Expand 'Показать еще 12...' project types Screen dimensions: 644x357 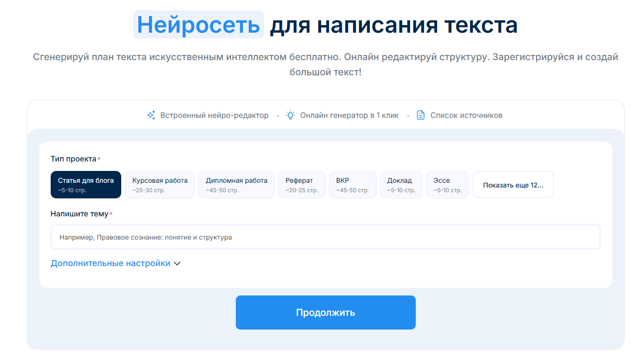tap(513, 185)
